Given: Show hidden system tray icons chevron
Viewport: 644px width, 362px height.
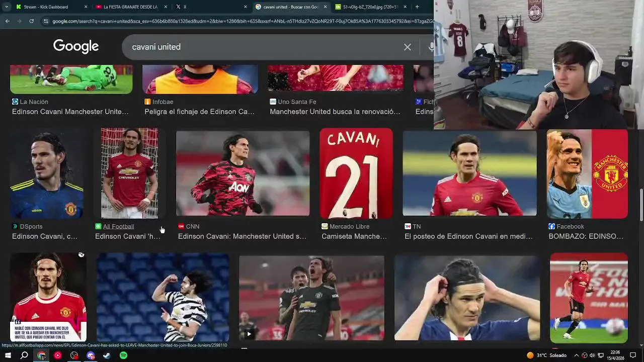Looking at the screenshot, I should point(577,355).
